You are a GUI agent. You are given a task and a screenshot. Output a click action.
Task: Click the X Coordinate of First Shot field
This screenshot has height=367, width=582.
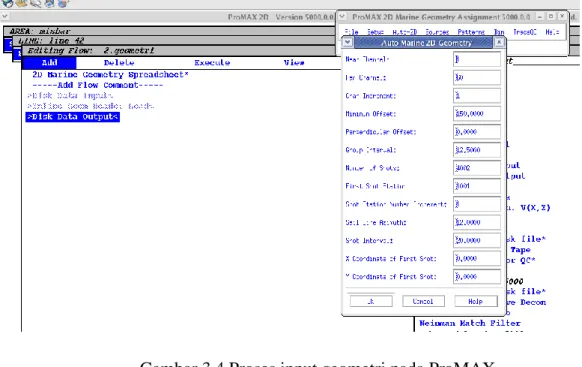click(477, 258)
